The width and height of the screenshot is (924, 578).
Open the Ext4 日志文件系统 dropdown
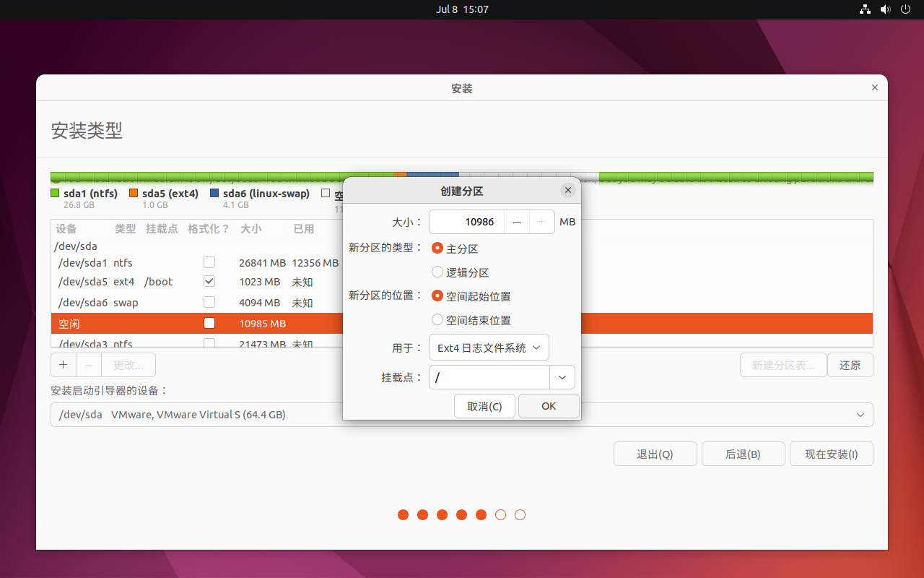pyautogui.click(x=489, y=347)
